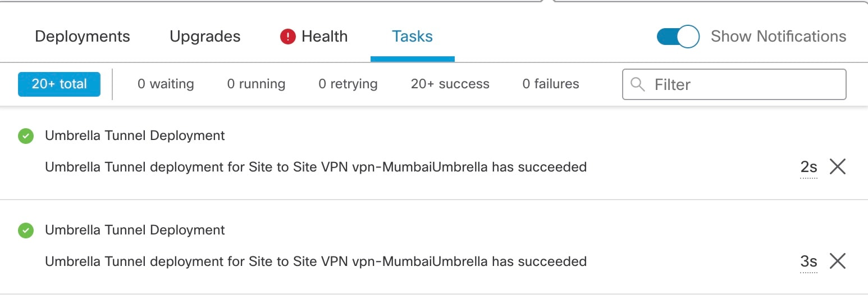Dismiss the first Umbrella Tunnel Deployment task

[837, 167]
